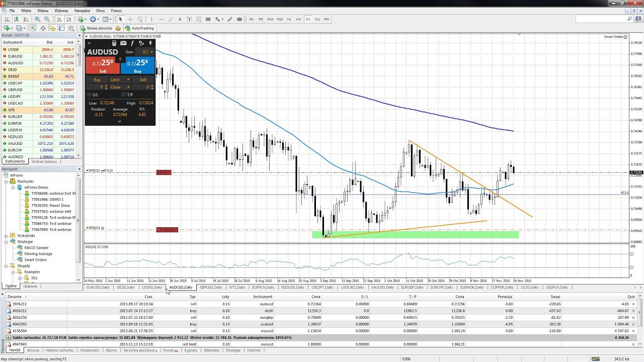This screenshot has height=362, width=644.
Task: Select the cursor arrow tool
Action: tap(120, 19)
